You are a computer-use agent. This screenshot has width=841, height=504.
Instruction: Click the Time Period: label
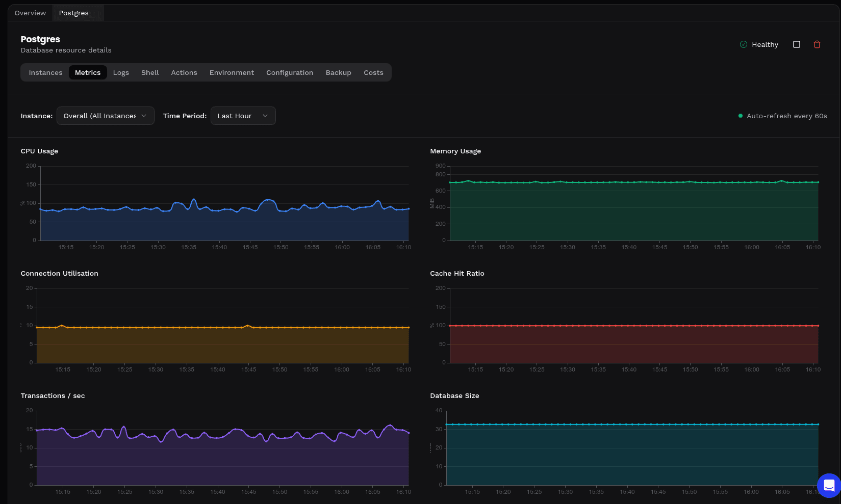pos(185,116)
